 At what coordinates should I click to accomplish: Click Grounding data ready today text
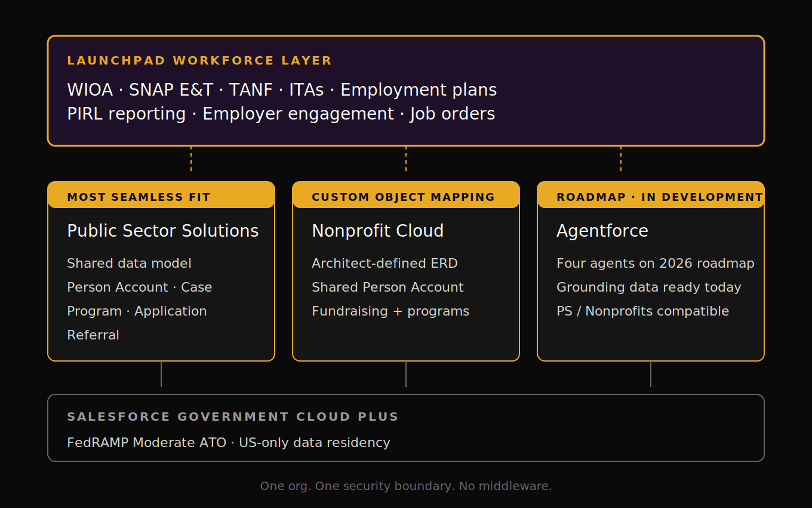pyautogui.click(x=648, y=287)
